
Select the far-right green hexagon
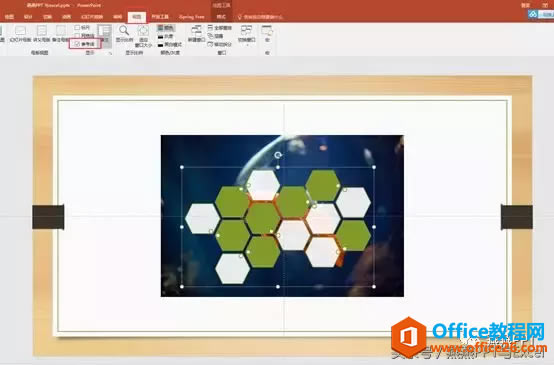(x=353, y=236)
